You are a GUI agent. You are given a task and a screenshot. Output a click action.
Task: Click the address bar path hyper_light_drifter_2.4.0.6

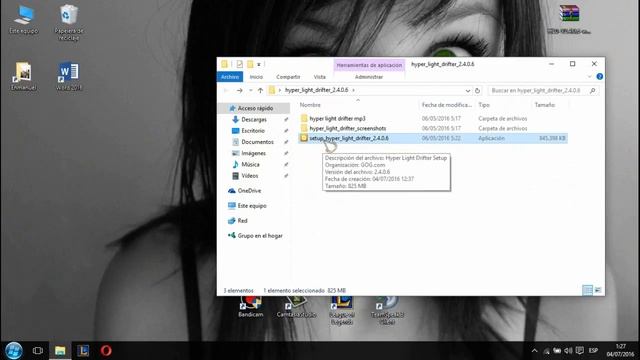pos(316,90)
